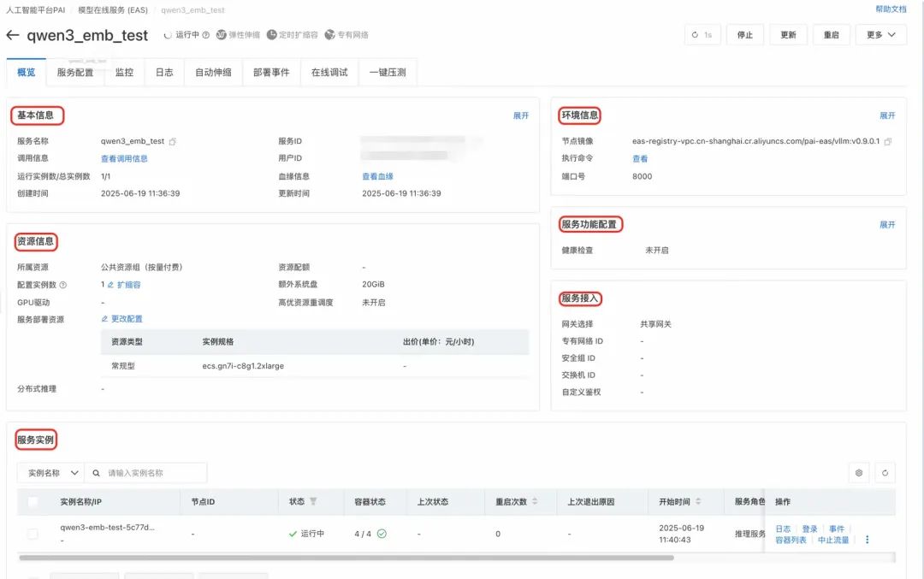Expand the 环境信息 panel via 展开
Image resolution: width=924 pixels, height=579 pixels.
point(886,115)
